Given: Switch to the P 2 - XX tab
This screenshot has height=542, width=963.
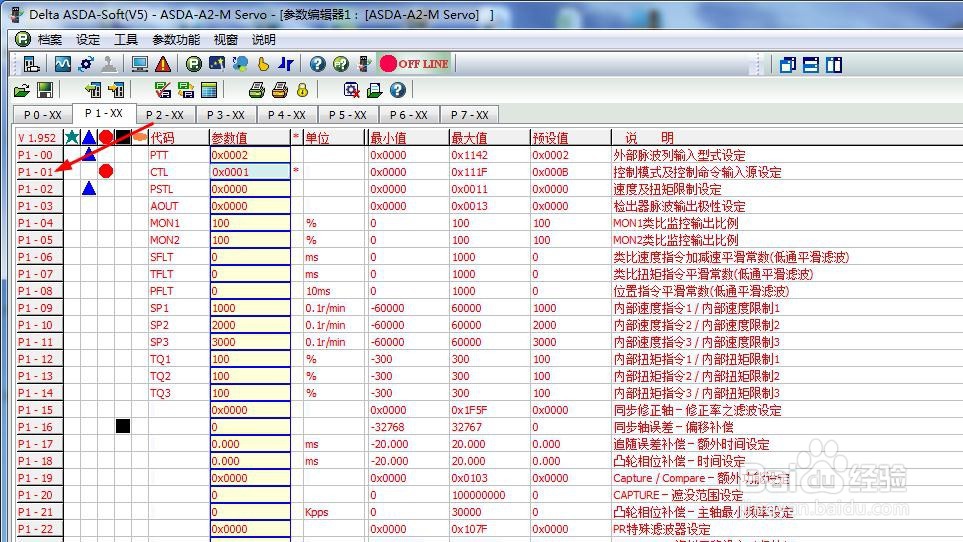Looking at the screenshot, I should coord(165,115).
